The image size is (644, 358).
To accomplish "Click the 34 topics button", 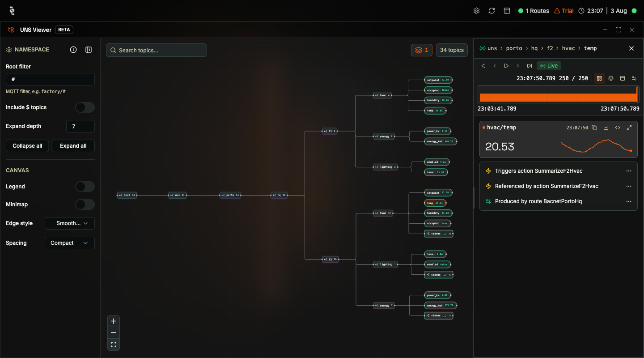I will pyautogui.click(x=452, y=50).
